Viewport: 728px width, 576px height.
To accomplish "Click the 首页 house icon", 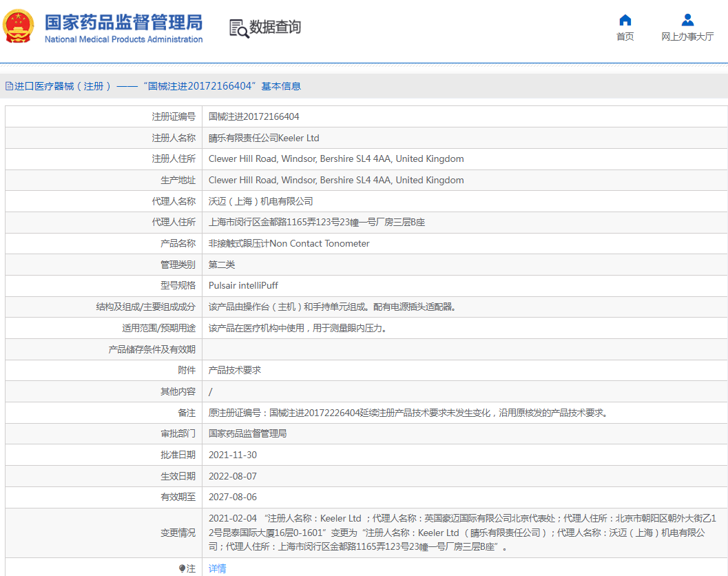I will tap(625, 20).
